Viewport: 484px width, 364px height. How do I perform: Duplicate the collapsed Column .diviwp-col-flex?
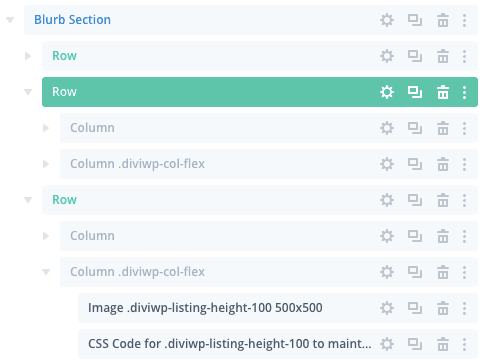click(x=415, y=164)
